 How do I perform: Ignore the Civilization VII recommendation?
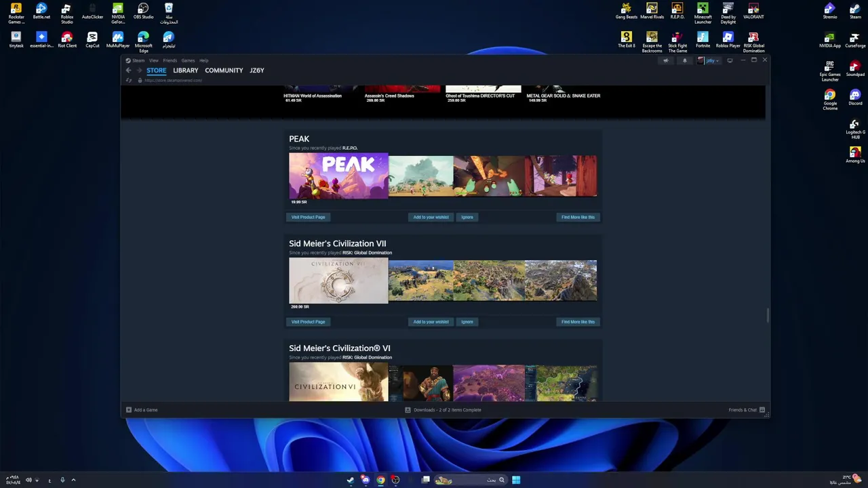[467, 322]
